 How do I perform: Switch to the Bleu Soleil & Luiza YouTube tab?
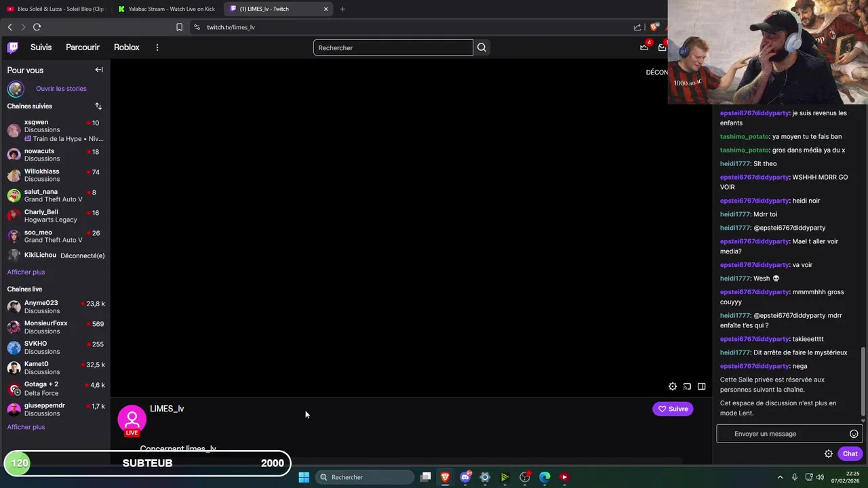coord(55,9)
